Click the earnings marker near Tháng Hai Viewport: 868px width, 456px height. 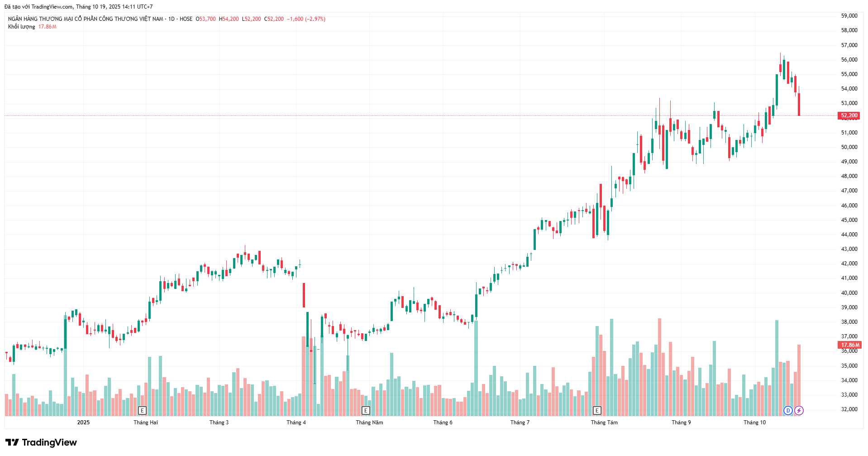tap(142, 411)
